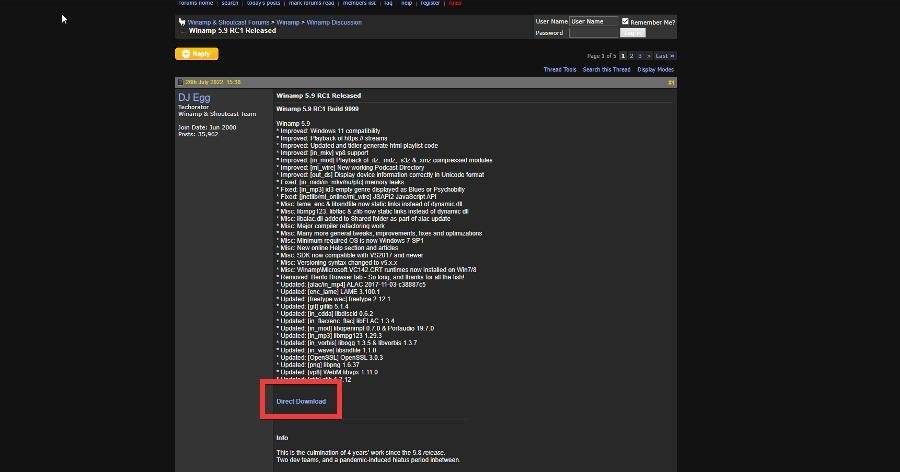Jump to the Last page
This screenshot has width=900, height=472.
[665, 56]
